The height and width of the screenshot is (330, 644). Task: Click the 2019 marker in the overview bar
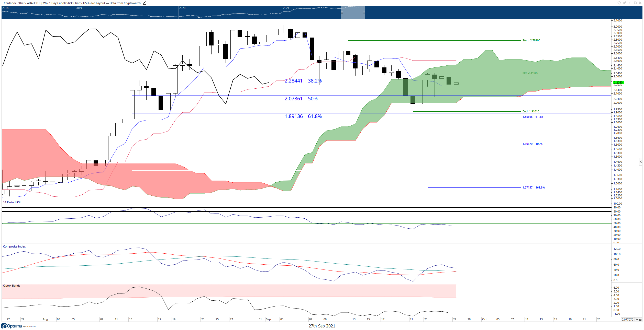(79, 8)
